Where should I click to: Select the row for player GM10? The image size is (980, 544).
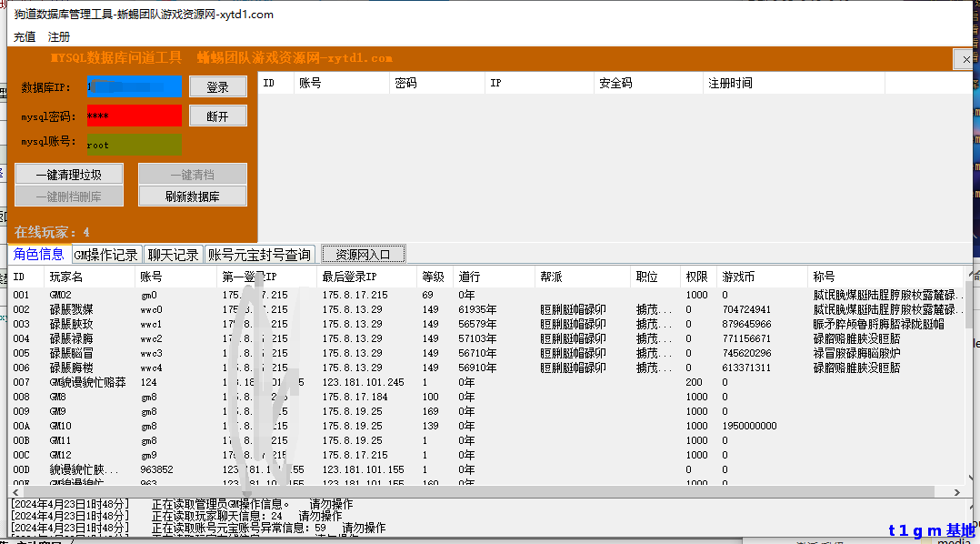tap(61, 426)
